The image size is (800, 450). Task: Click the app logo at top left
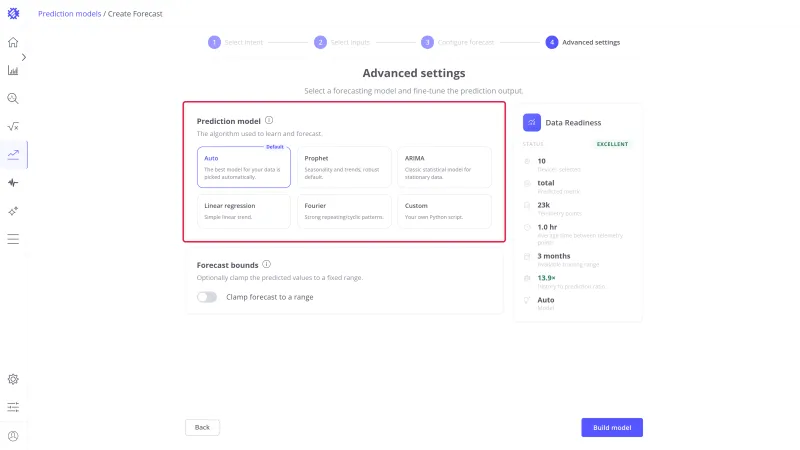tap(13, 14)
